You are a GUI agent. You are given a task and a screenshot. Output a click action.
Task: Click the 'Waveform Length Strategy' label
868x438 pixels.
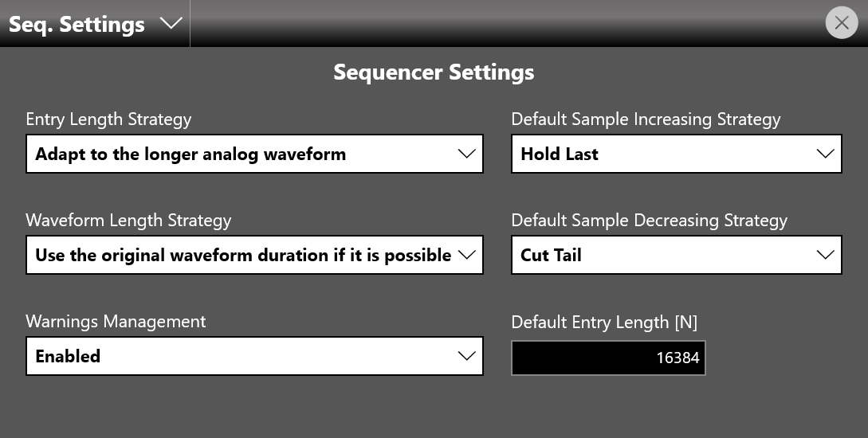click(x=128, y=221)
